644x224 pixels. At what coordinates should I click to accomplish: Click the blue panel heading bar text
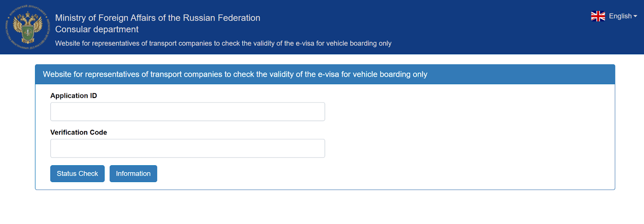tap(235, 74)
